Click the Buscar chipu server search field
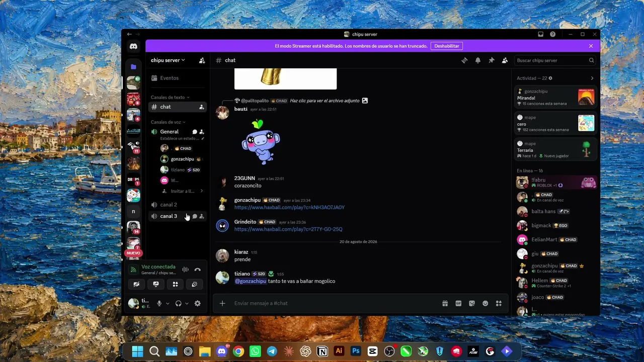 [x=555, y=60]
